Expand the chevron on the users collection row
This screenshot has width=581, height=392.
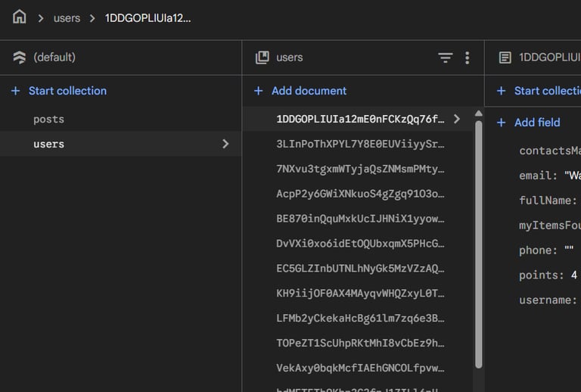[225, 144]
